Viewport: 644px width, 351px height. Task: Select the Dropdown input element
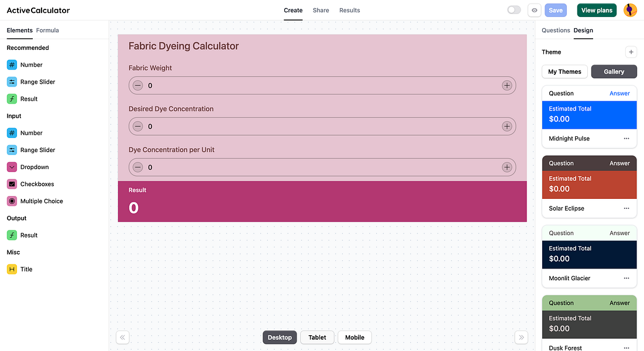pyautogui.click(x=35, y=167)
